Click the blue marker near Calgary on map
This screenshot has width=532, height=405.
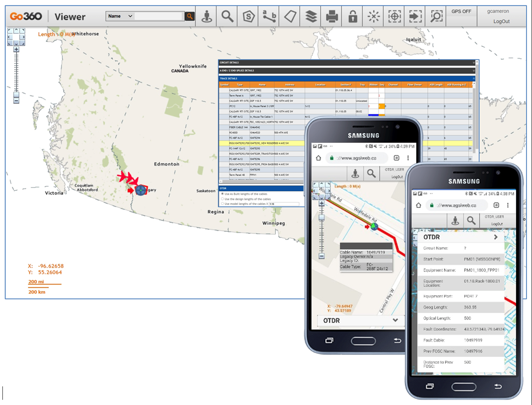[x=141, y=190]
